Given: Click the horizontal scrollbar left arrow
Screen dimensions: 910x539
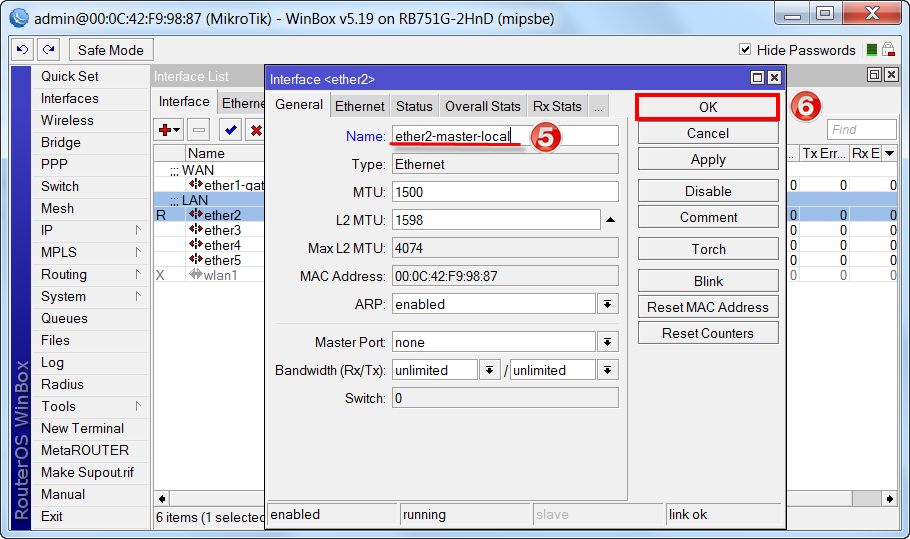Looking at the screenshot, I should (162, 498).
